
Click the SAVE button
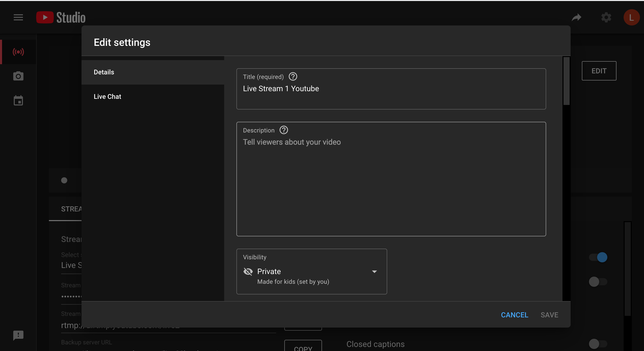[549, 315]
